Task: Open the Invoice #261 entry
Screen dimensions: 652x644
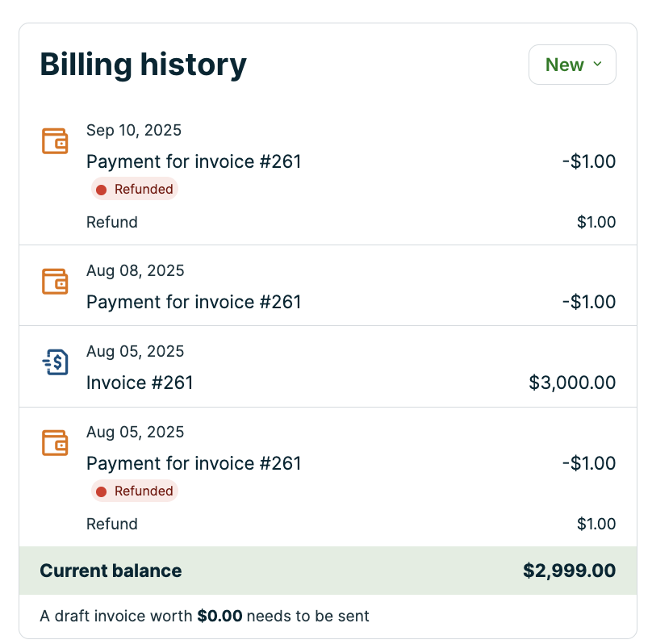Action: click(x=140, y=383)
